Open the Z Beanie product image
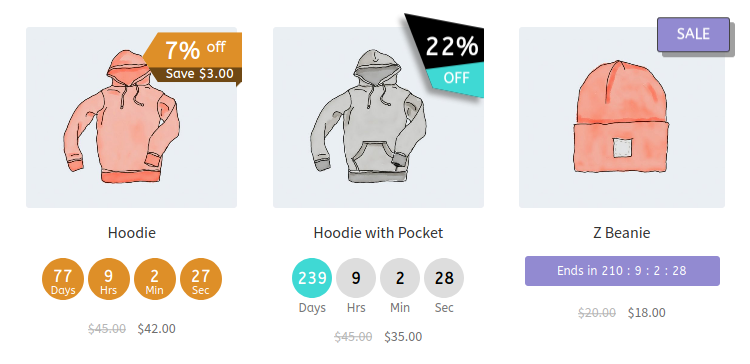Screen dimensions: 750x364 [x=622, y=117]
